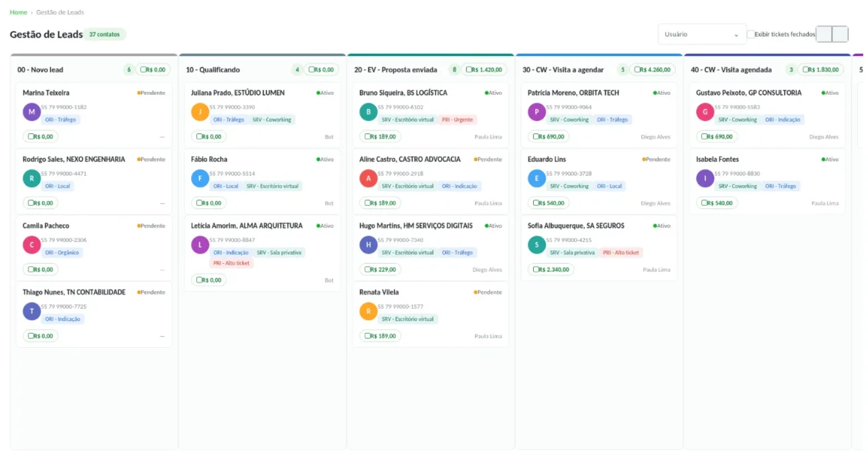Open the Aline Castro, CASTRO ADVOCACIA card title
Screen dimensions: 868x454
pyautogui.click(x=410, y=159)
